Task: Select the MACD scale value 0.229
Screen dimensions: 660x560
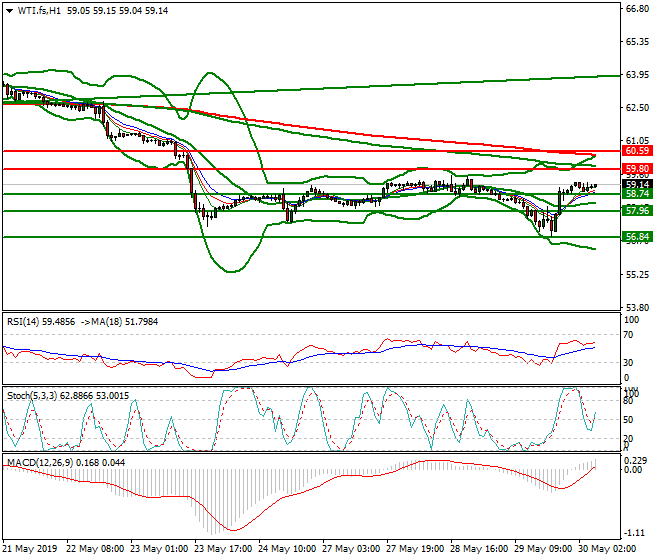Action: (x=636, y=461)
